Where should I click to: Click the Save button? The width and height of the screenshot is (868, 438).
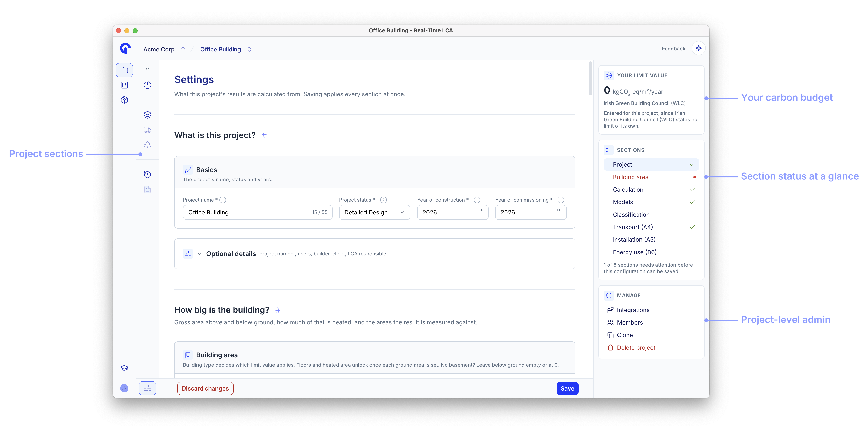point(567,388)
